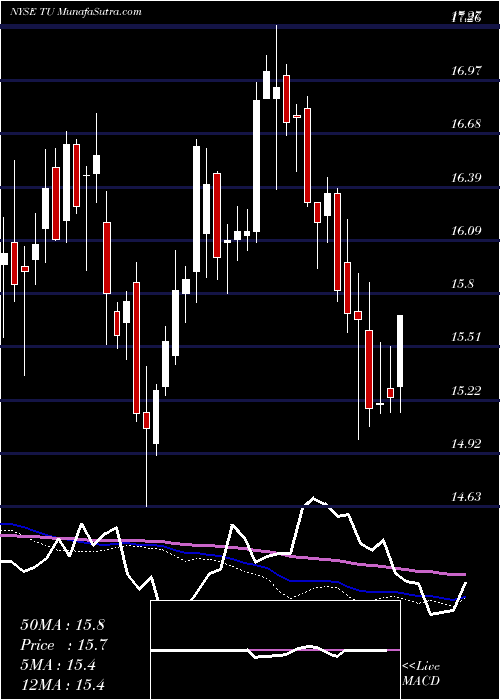Click the 15.22 price axis label
This screenshot has height=700, width=500.
tap(467, 391)
